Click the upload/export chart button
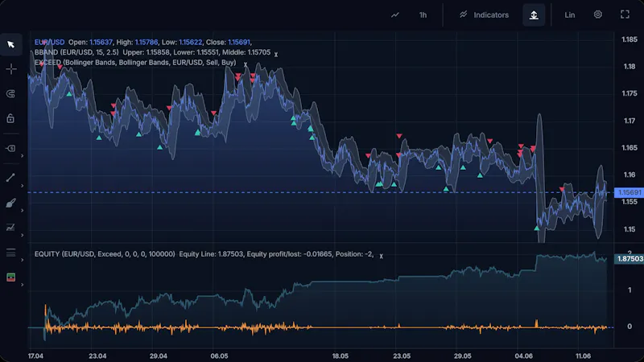This screenshot has width=644, height=362. pos(534,15)
